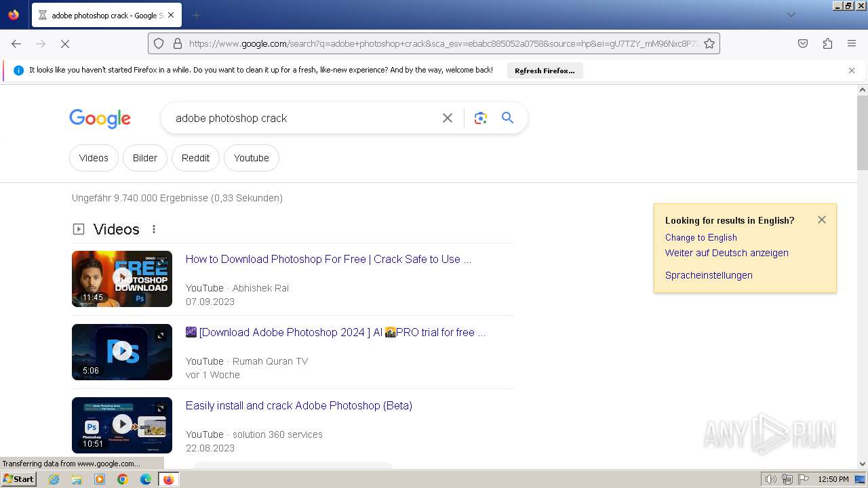Stop loading the page
Screen dimensions: 868x488
pos(65,43)
